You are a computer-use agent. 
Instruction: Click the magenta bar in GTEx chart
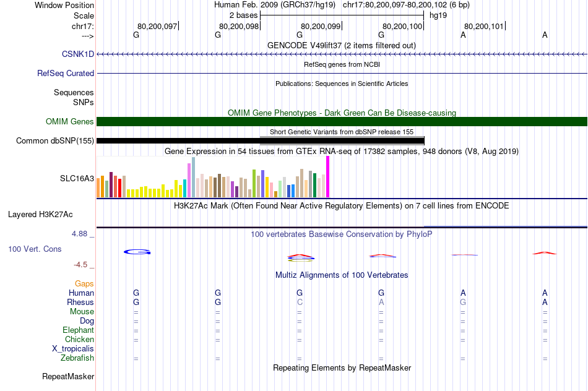tap(328, 176)
